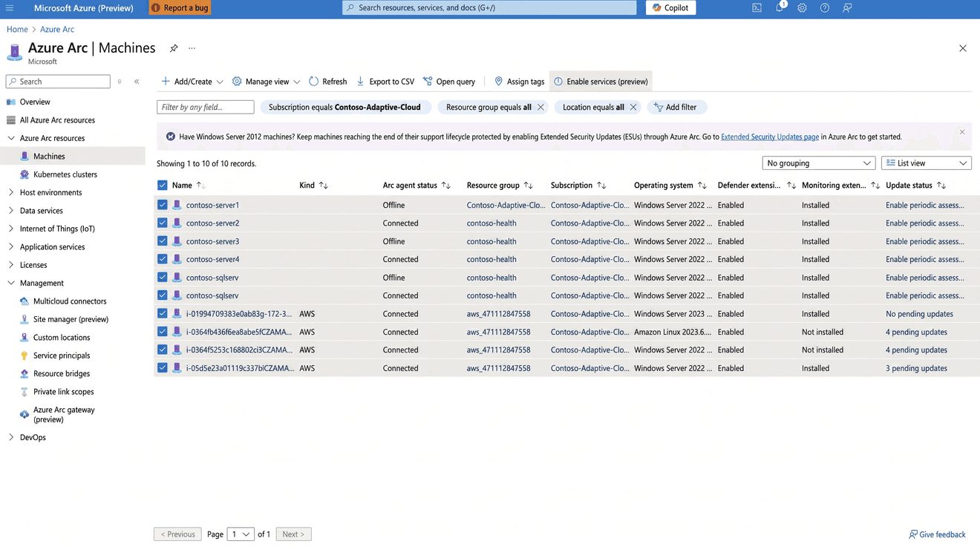Click the top search resources bar
Screen dimensions: 980x547
(489, 8)
